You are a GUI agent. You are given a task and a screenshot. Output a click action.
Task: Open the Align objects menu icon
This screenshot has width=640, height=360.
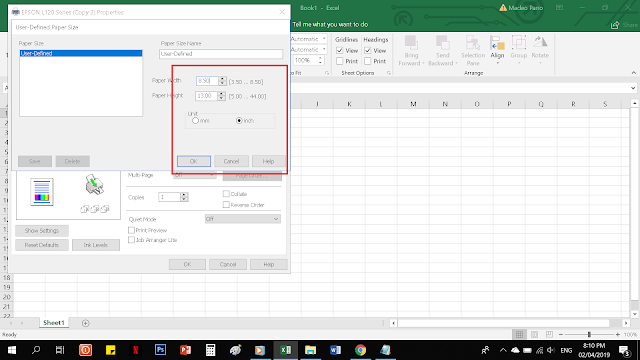[497, 42]
